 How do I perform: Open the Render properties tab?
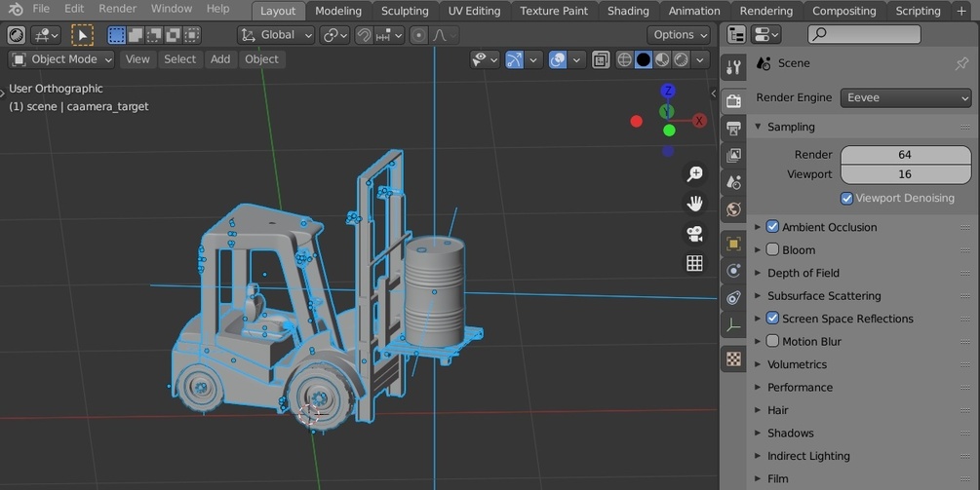[733, 100]
